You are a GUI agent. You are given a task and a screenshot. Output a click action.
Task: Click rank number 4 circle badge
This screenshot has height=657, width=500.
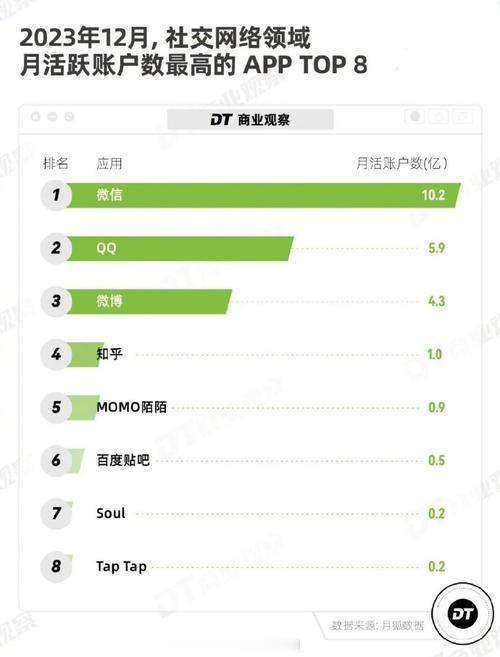pos(56,354)
